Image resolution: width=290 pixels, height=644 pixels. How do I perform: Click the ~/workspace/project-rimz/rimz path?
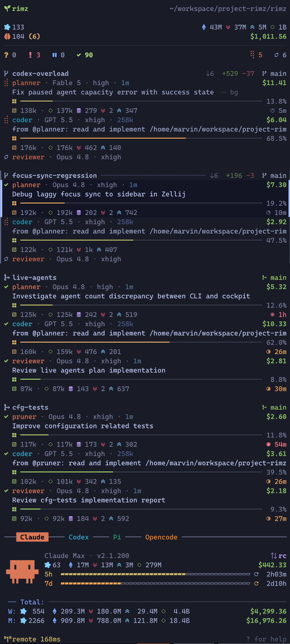click(x=228, y=9)
